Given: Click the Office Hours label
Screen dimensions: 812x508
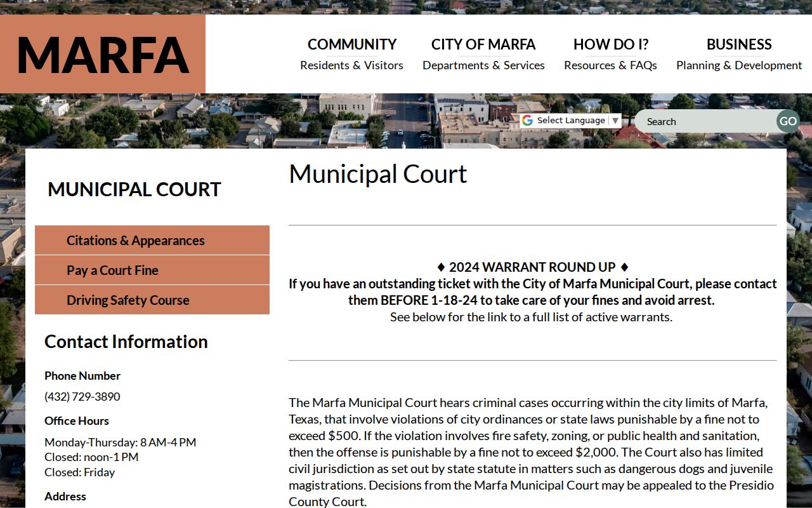Looking at the screenshot, I should 77,420.
